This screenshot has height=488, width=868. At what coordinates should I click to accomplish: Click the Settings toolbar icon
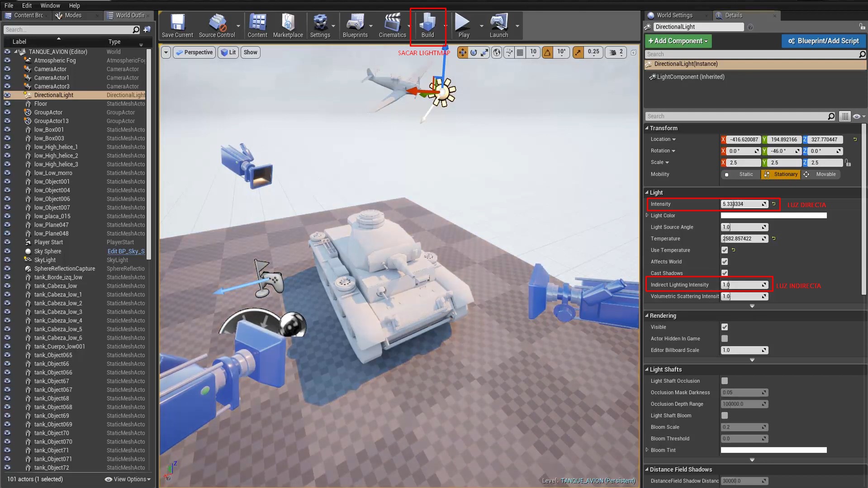pos(320,26)
